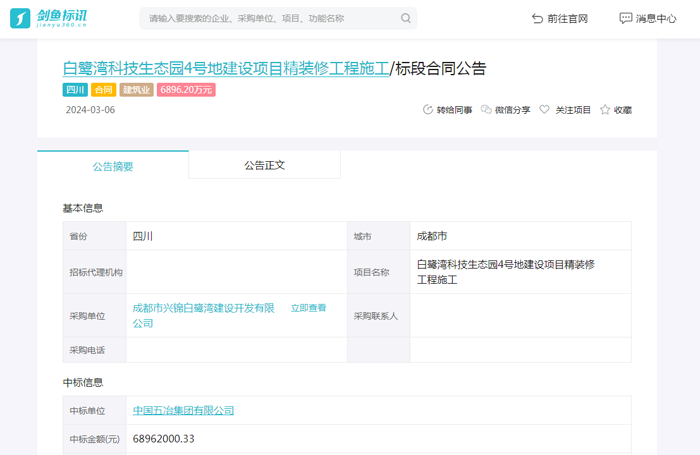Click the 6896.20万元 amount tag
This screenshot has height=455, width=700.
click(186, 90)
